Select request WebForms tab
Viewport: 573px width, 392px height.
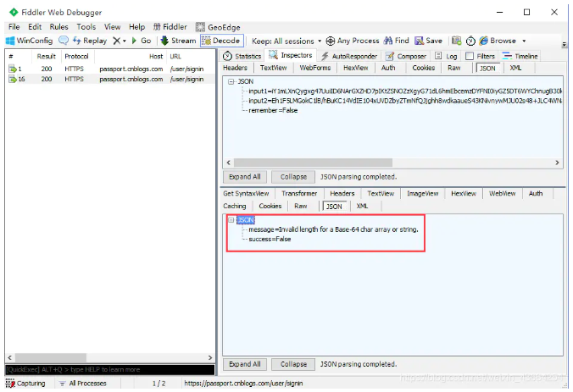(315, 68)
